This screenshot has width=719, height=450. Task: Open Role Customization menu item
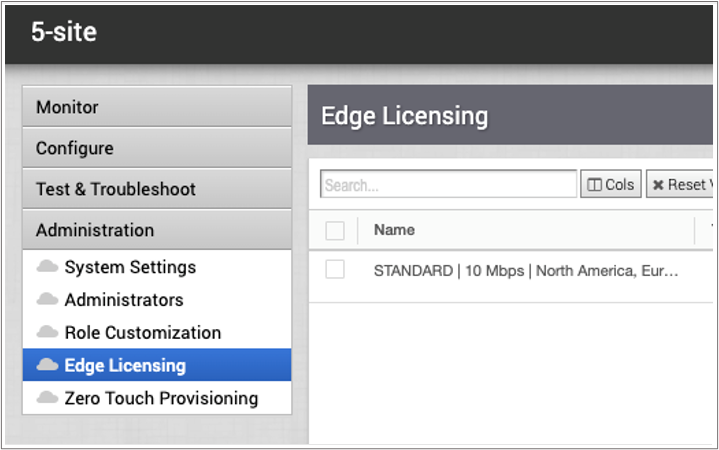click(x=142, y=332)
